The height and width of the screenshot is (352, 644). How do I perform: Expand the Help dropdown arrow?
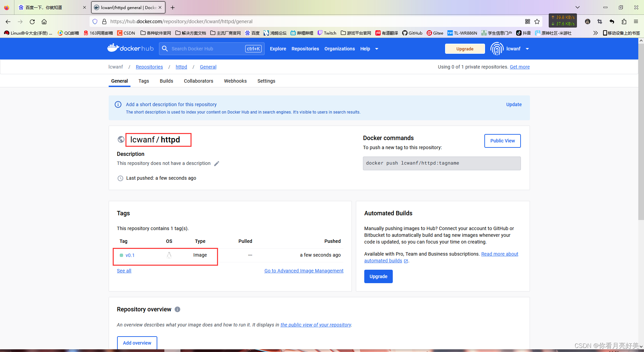pyautogui.click(x=377, y=49)
